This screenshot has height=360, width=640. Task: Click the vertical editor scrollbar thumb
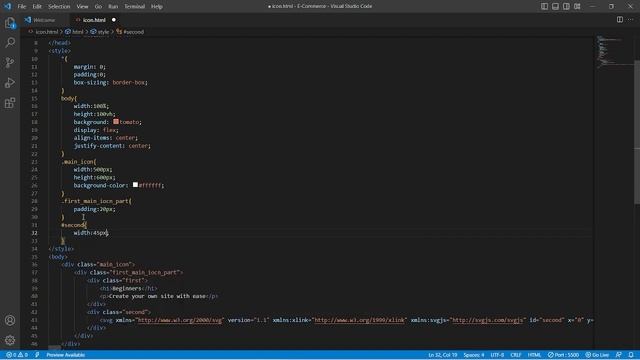coord(637,131)
